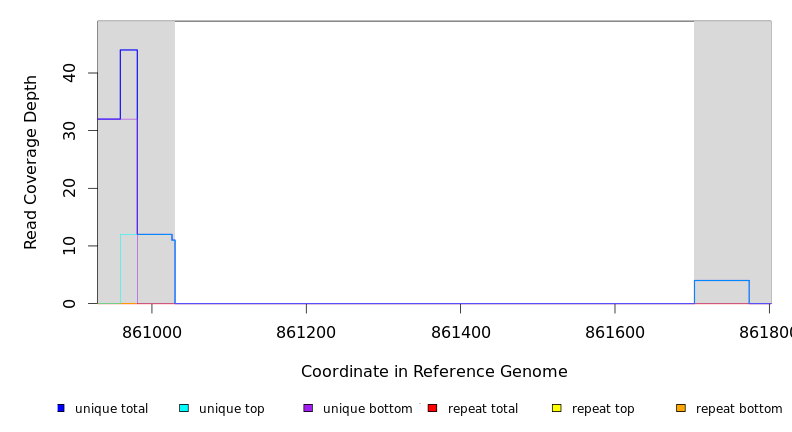Image resolution: width=792 pixels, height=432 pixels.
Task: Click the red 'repeat total' legend swatch
Action: pyautogui.click(x=432, y=408)
